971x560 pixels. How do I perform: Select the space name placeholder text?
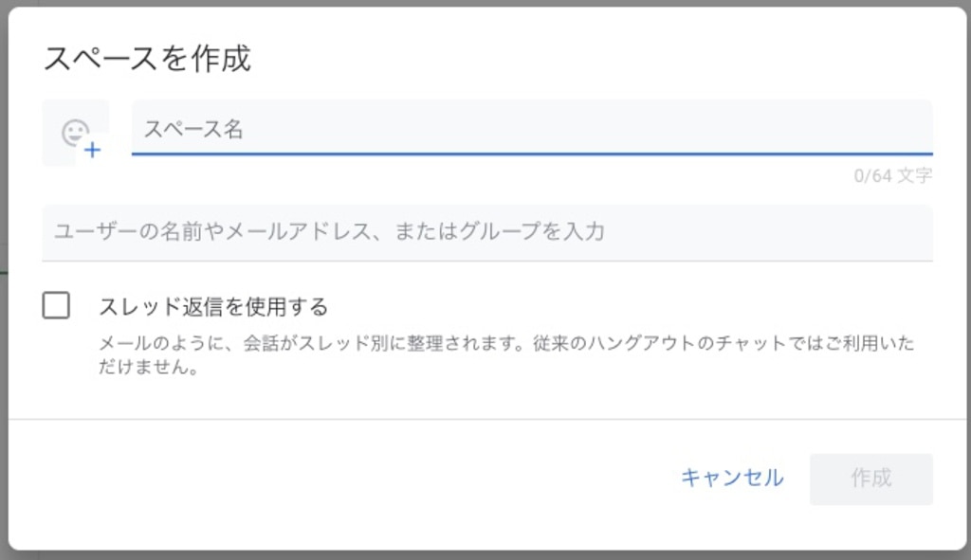point(193,130)
